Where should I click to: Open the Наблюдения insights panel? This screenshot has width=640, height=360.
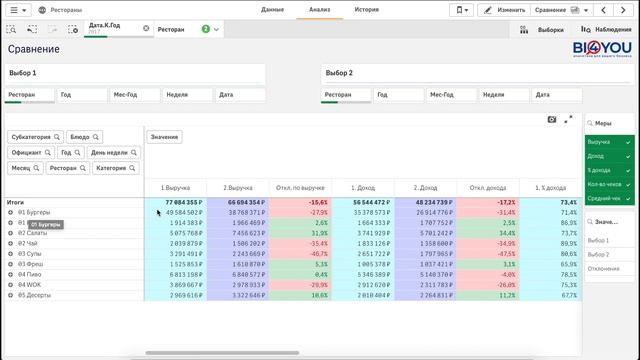(606, 29)
